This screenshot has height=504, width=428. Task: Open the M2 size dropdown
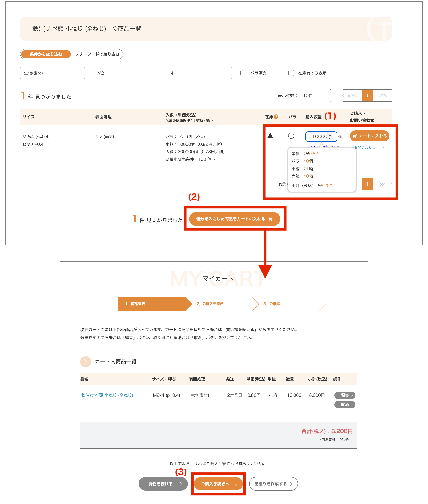pos(126,73)
